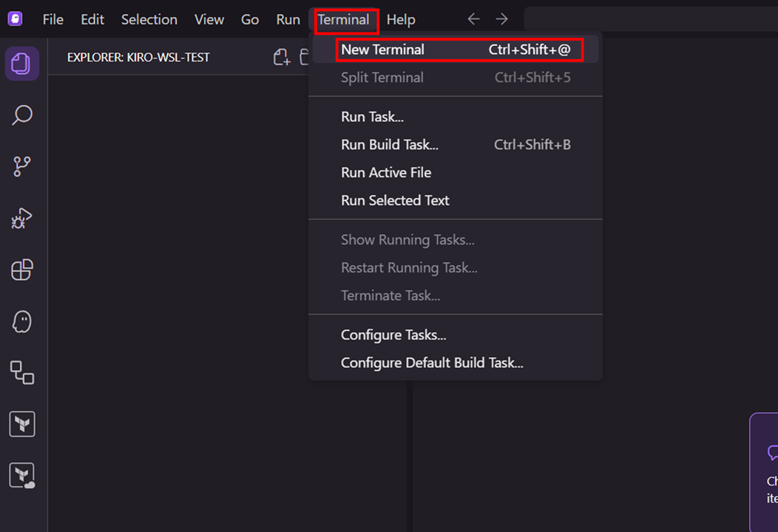Click the New File icon in Explorer header
778x532 pixels.
click(x=281, y=58)
